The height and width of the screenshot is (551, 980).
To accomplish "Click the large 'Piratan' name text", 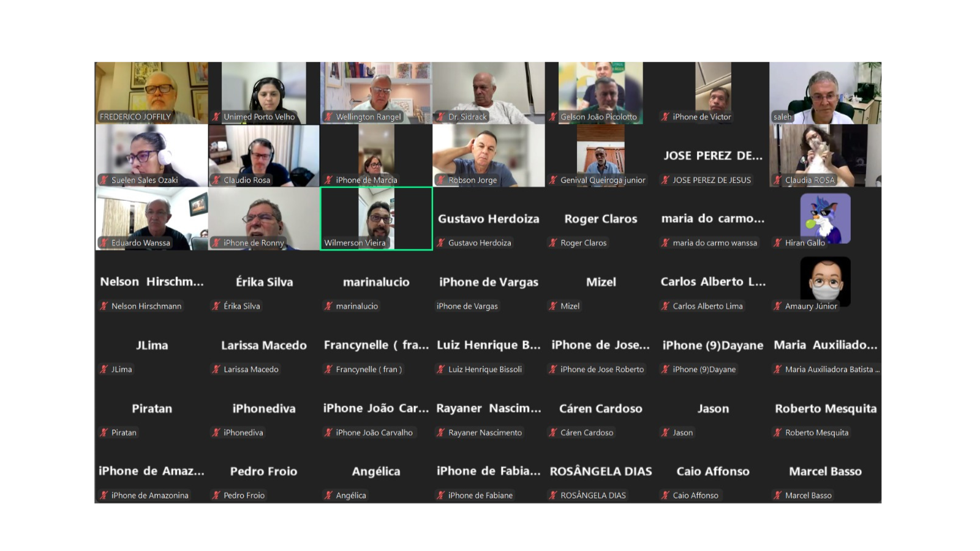I will click(x=152, y=408).
